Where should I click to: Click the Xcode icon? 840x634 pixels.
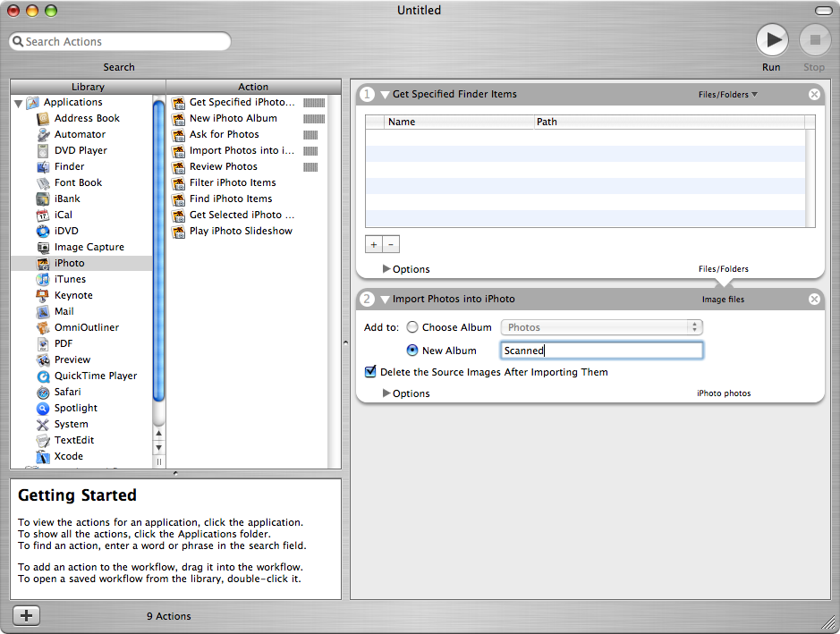point(43,456)
